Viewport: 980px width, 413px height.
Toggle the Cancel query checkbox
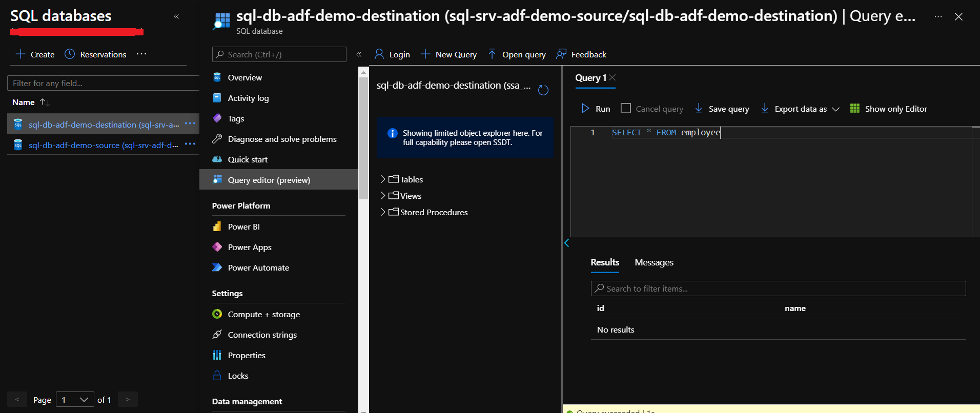click(626, 109)
